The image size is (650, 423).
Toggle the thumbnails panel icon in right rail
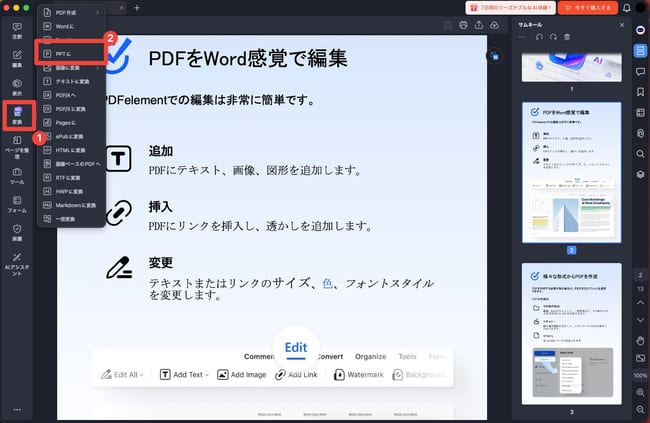(x=640, y=51)
